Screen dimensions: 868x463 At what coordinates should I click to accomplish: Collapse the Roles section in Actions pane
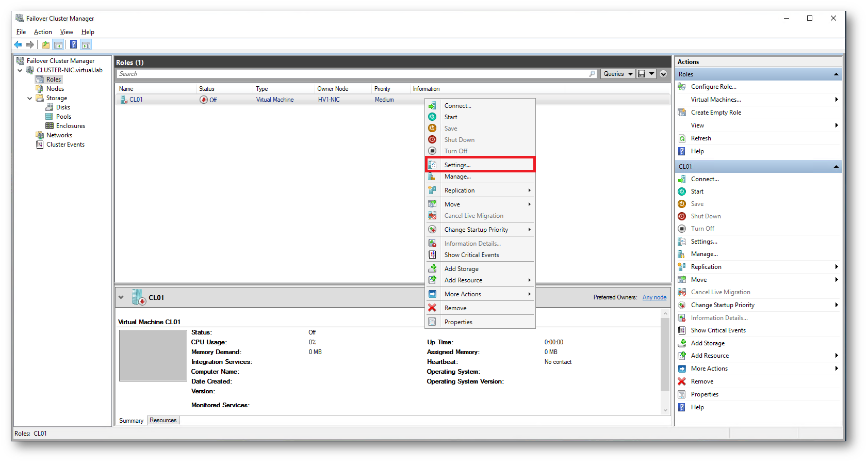(836, 74)
